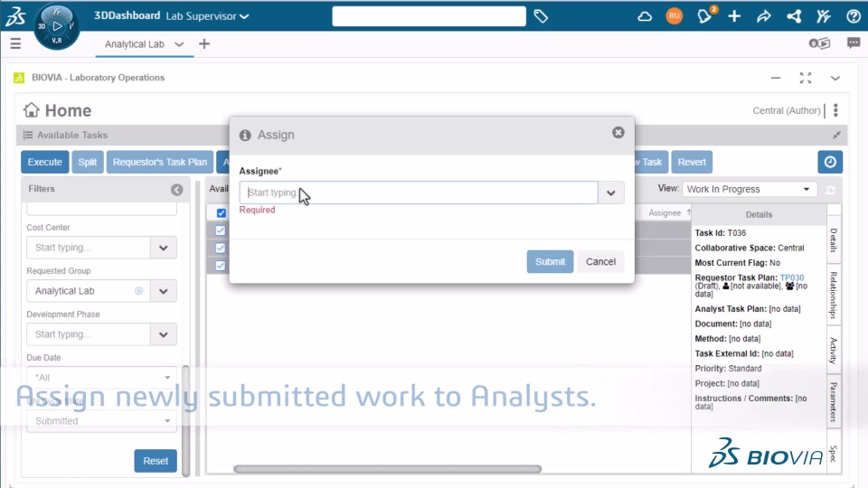Open the Details side tab
868x488 pixels.
point(834,240)
